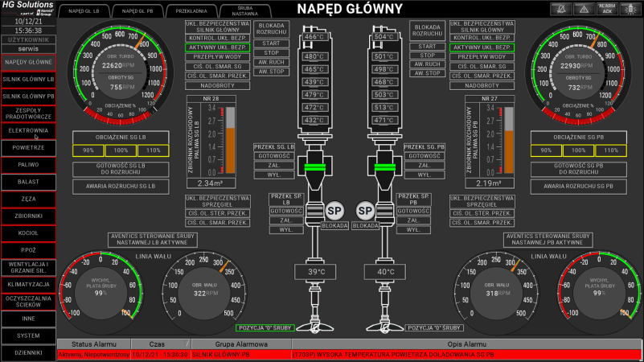This screenshot has width=644, height=362.
Task: Click right AKTYWNY UKŁ. BEZP. indicator
Action: (482, 47)
